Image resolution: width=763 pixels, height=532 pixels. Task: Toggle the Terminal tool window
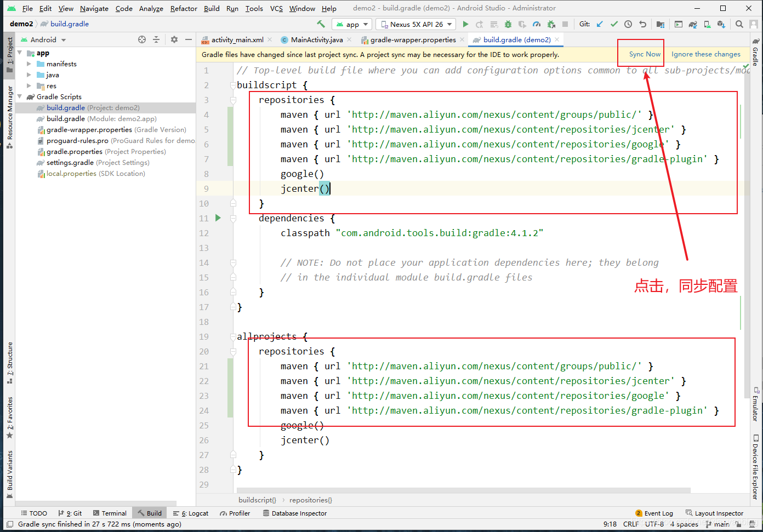110,513
